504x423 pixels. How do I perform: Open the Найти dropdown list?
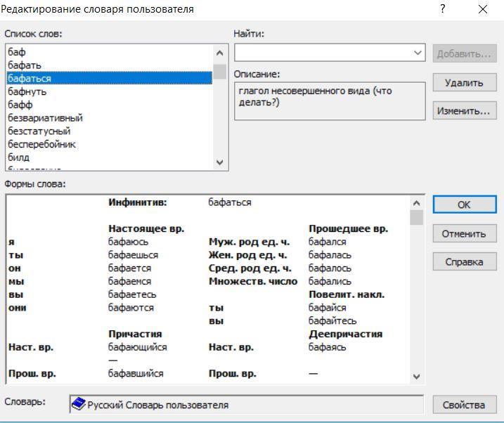click(418, 53)
